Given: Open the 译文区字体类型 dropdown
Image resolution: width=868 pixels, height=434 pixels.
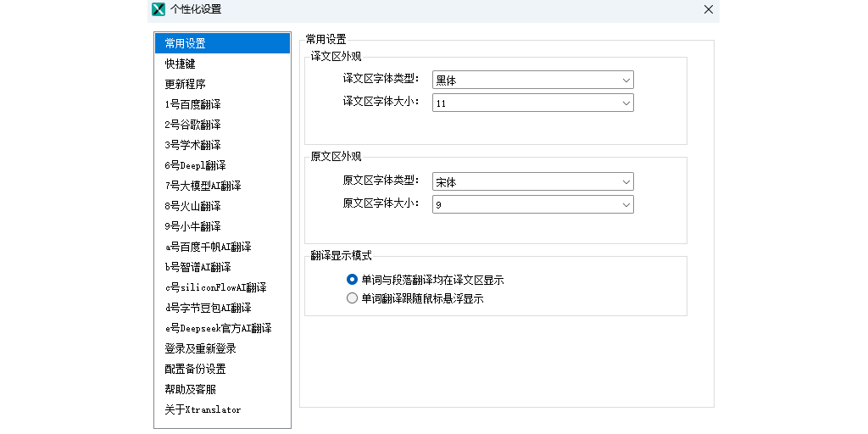Looking at the screenshot, I should [532, 81].
